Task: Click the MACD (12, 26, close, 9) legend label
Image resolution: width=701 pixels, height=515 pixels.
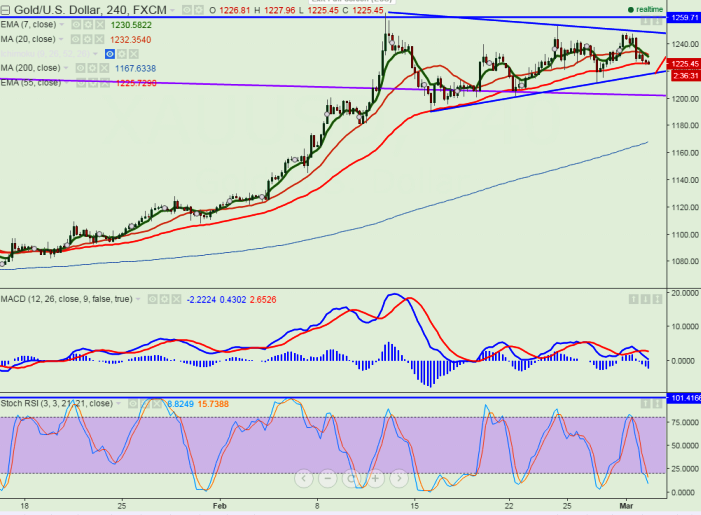Action: pos(67,299)
